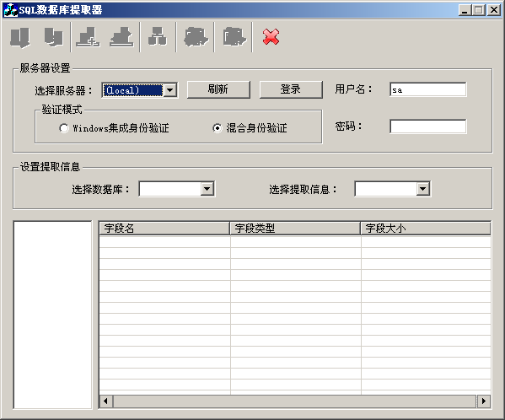
Task: Select 混合身份验证 radio button
Action: pos(218,128)
